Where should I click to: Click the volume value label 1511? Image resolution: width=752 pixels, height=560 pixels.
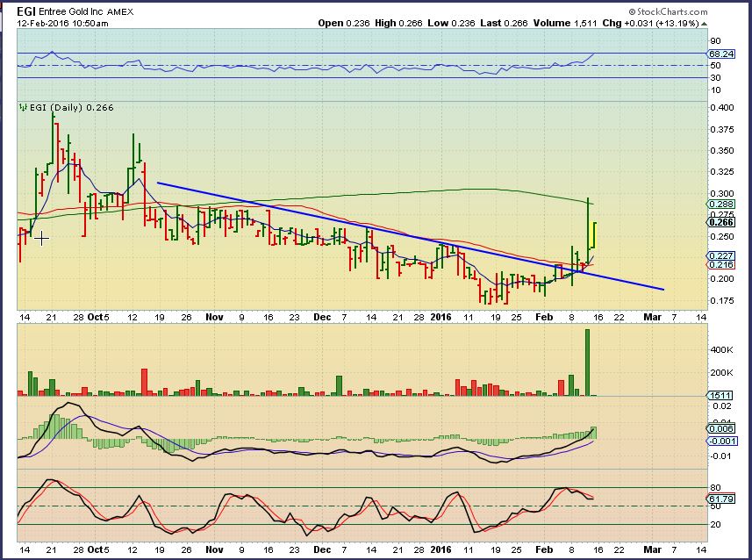[x=720, y=396]
